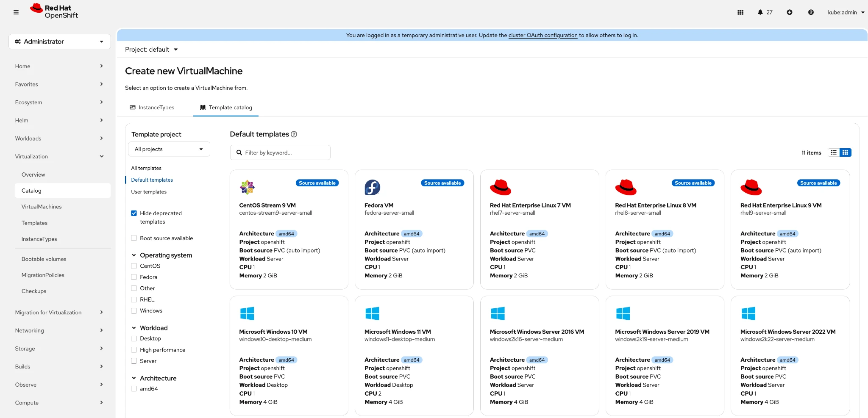
Task: Click the Windows Server 2022 logo
Action: pos(748,313)
